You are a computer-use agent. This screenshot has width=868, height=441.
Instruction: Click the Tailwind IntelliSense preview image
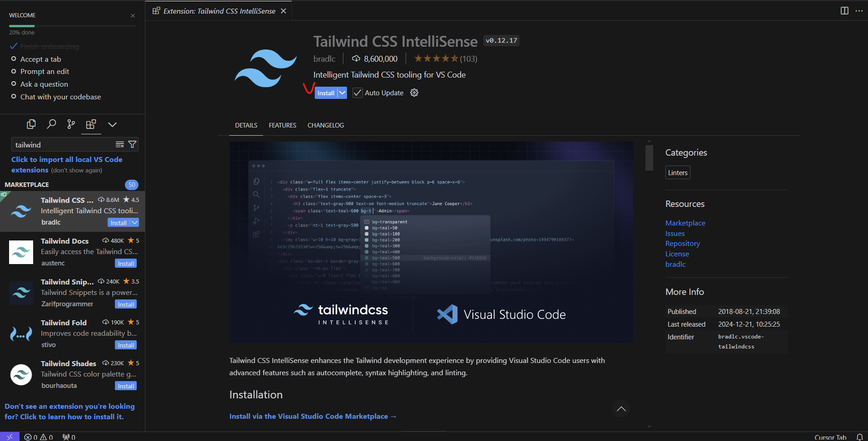(x=431, y=242)
